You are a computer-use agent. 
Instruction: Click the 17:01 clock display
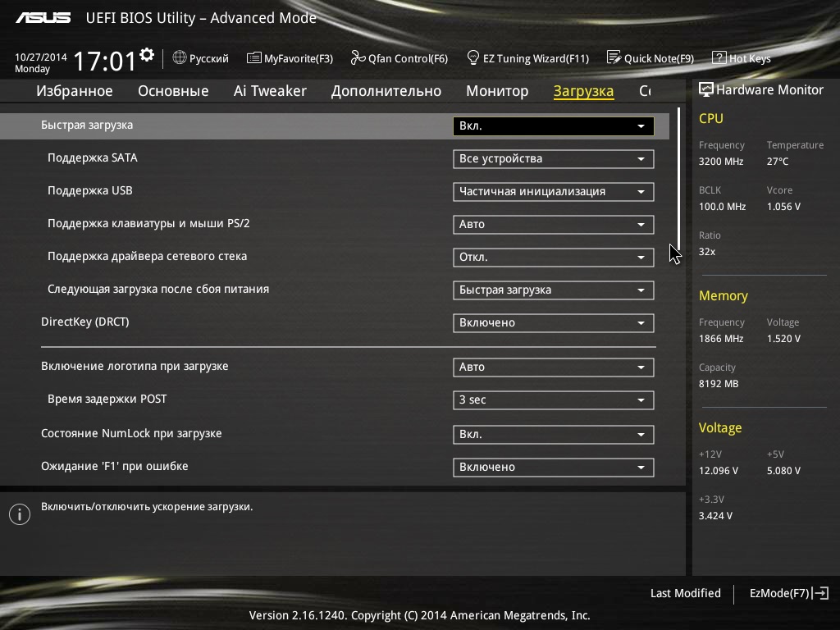click(x=104, y=61)
